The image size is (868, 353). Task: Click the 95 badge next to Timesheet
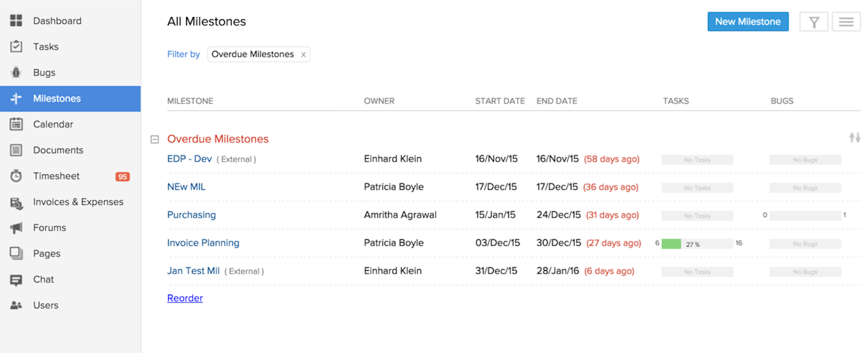pyautogui.click(x=122, y=176)
